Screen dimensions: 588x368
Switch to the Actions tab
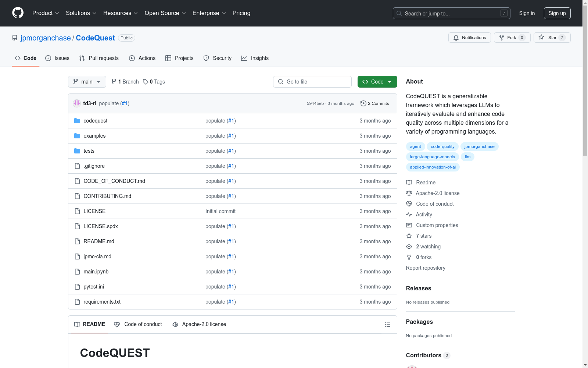pyautogui.click(x=142, y=58)
